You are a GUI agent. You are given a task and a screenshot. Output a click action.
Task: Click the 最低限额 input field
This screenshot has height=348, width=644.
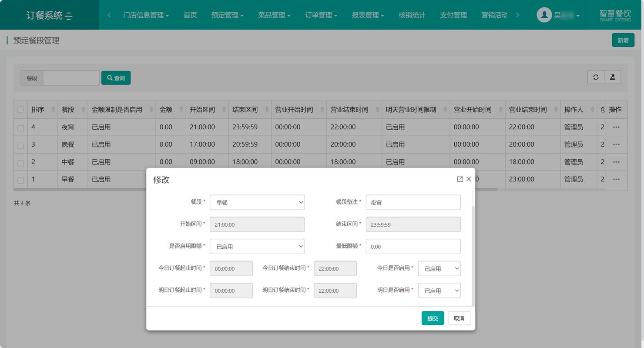(413, 246)
